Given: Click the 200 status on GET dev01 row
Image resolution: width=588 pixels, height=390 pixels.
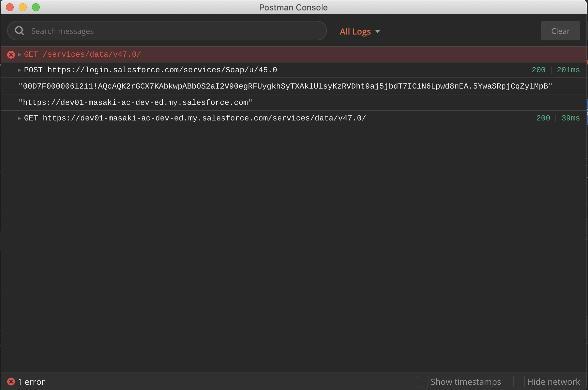Looking at the screenshot, I should (x=543, y=118).
